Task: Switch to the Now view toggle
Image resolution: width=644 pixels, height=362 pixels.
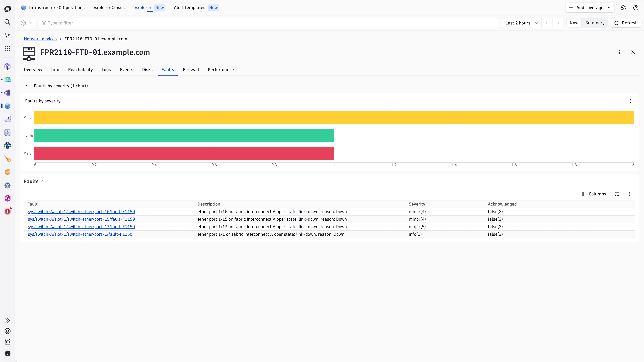Action: [x=574, y=23]
